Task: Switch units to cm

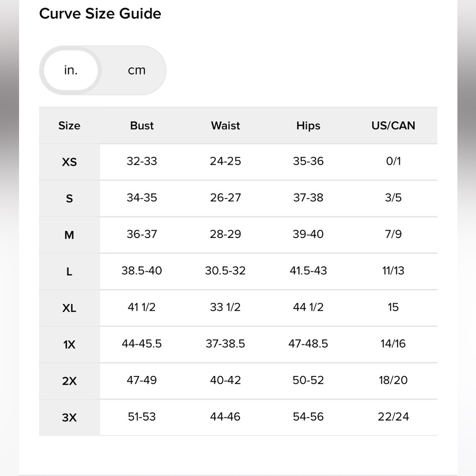Action: coord(137,70)
